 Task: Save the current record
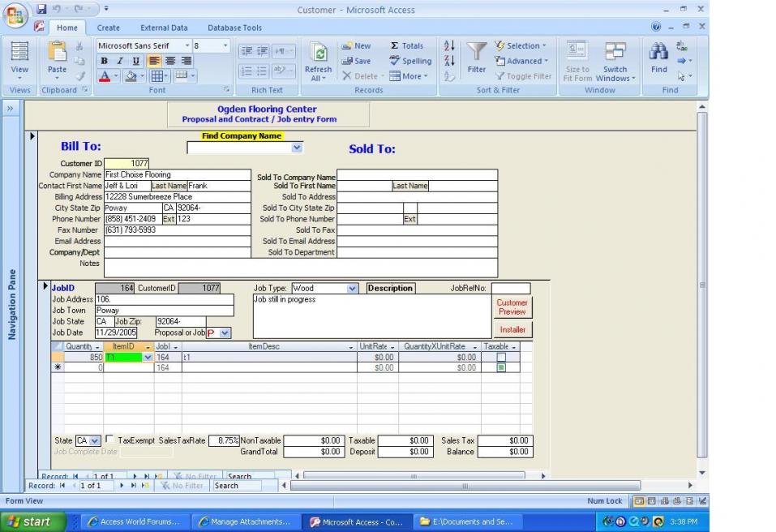[x=356, y=61]
